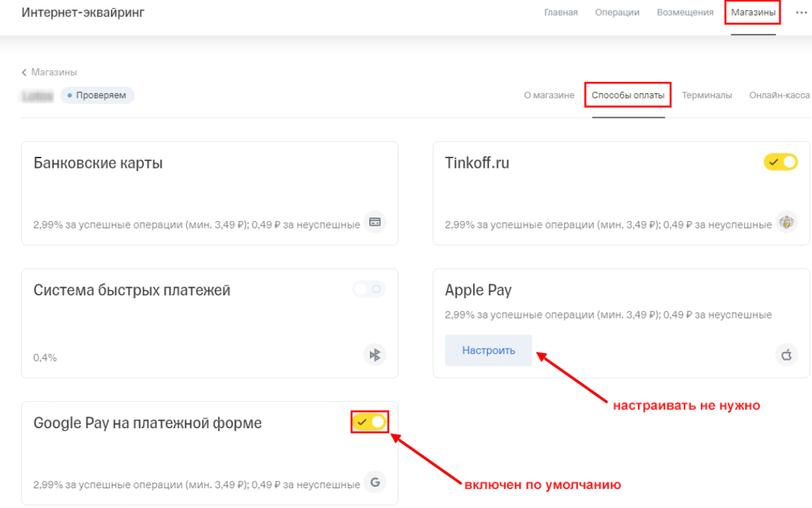Select the Способы оплаты tab
This screenshot has width=812, height=508.
pos(628,95)
